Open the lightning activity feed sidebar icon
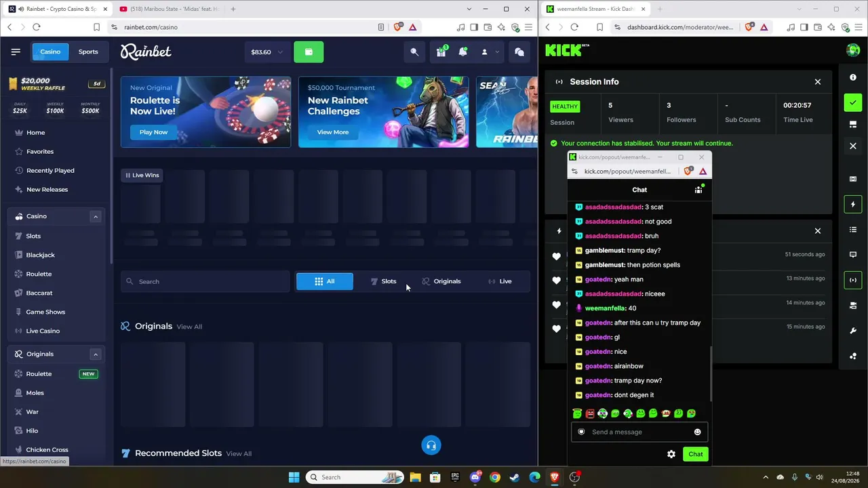This screenshot has height=488, width=868. (x=853, y=205)
